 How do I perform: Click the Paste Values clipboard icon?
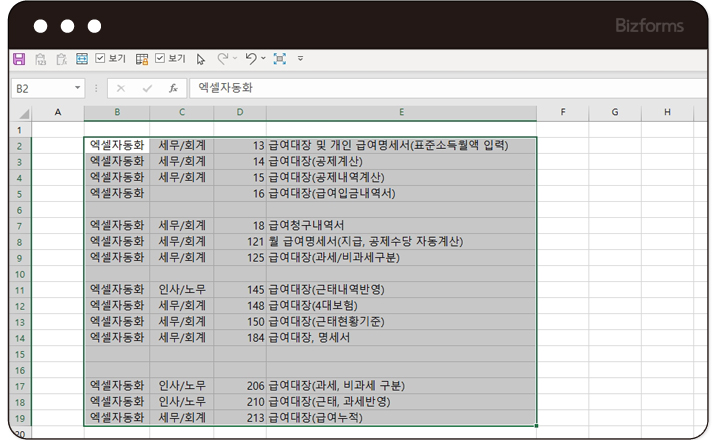point(40,59)
